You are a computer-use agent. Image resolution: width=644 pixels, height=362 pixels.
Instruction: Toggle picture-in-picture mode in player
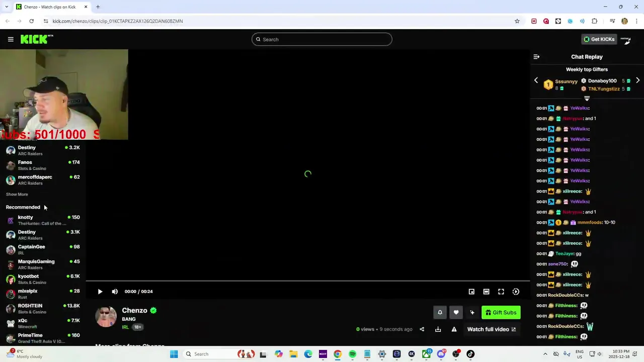[471, 292]
